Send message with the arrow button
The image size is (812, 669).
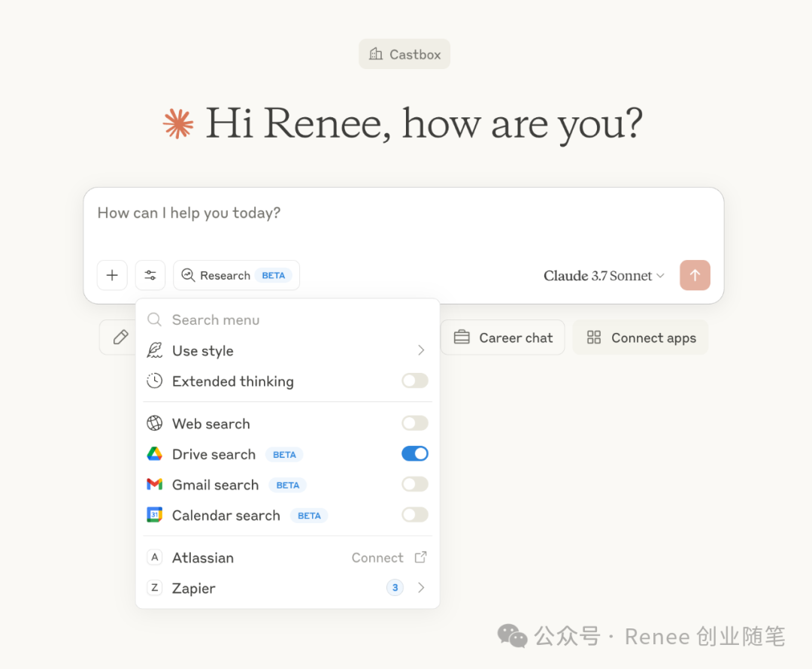tap(695, 275)
